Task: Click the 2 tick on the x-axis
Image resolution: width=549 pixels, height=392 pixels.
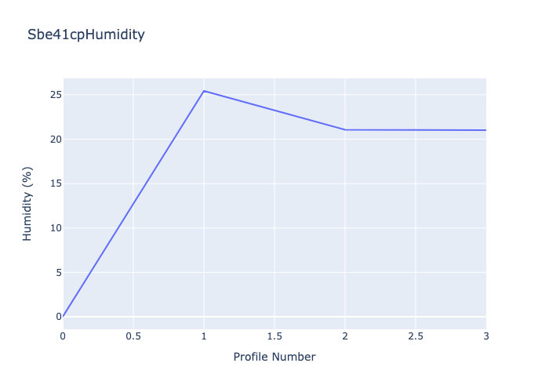Action: pyautogui.click(x=345, y=336)
